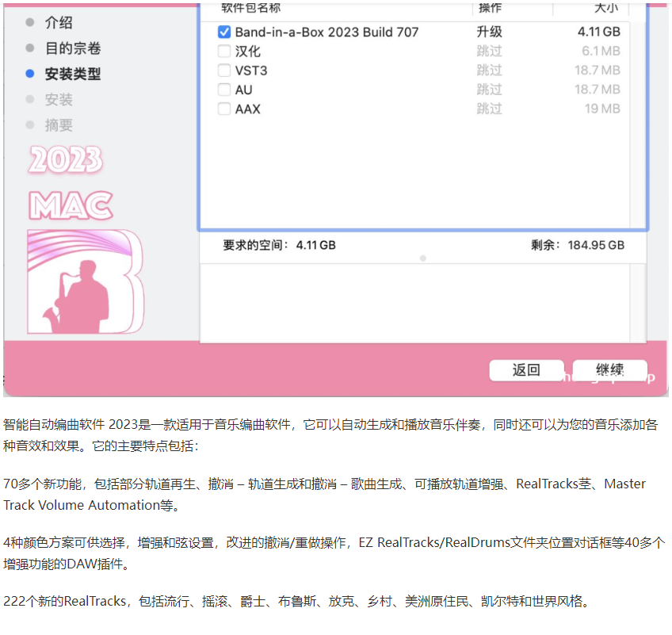Viewport: 672px width, 635px height.
Task: Click the 继续 button to proceed
Action: coord(609,370)
